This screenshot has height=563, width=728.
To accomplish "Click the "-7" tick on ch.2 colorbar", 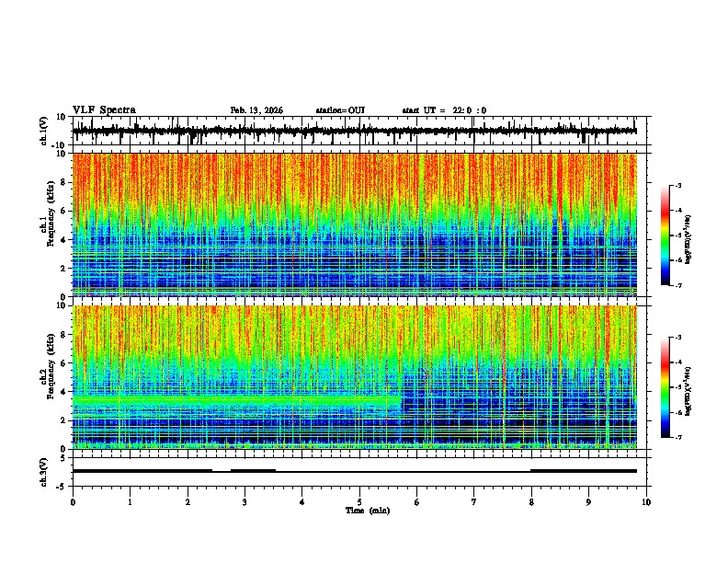I will [x=677, y=437].
